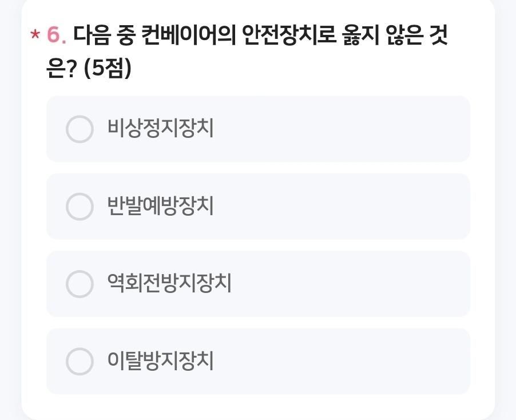
Task: Click the 반발예방장치 answer label text
Action: [160, 205]
